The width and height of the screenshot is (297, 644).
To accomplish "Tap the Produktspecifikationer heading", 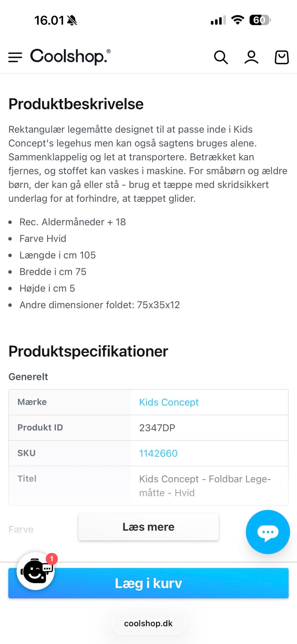I will click(x=88, y=351).
